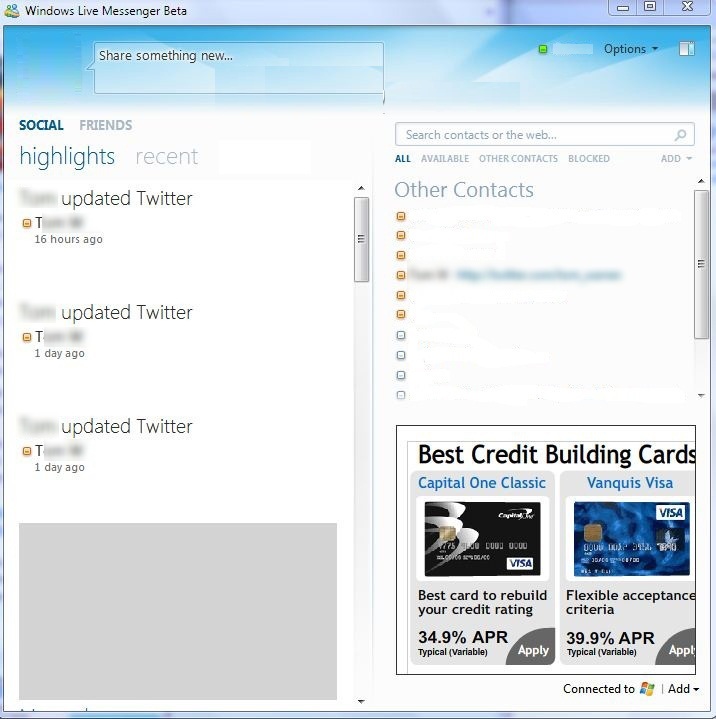The height and width of the screenshot is (719, 716).
Task: Click the grey placeholder image in the feed
Action: point(178,611)
